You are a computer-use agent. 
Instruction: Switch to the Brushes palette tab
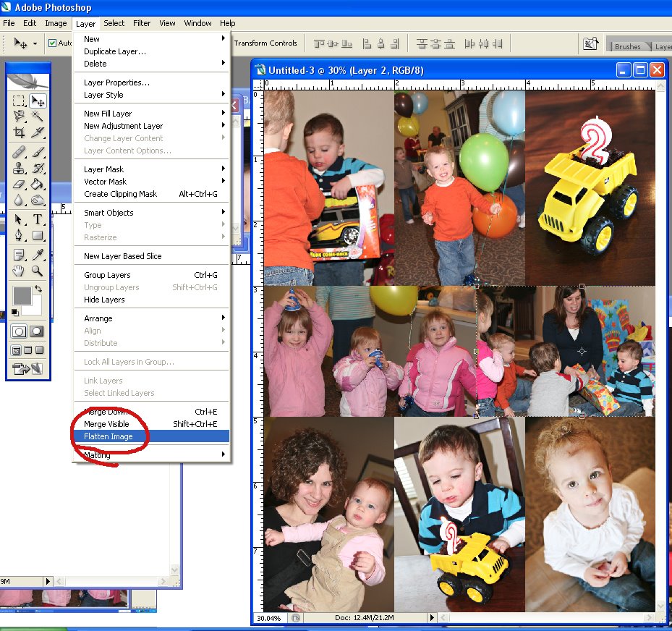627,47
